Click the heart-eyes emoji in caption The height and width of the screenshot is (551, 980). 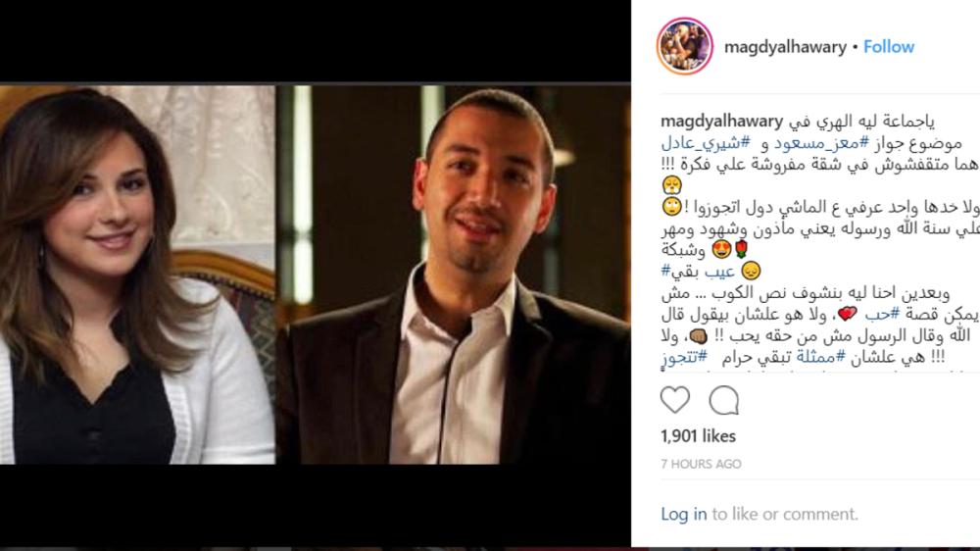click(722, 250)
